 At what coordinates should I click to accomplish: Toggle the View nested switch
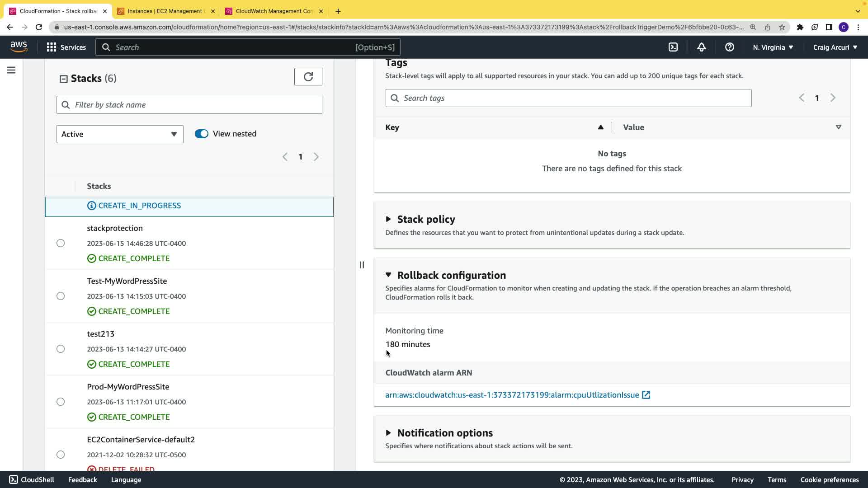click(x=202, y=134)
